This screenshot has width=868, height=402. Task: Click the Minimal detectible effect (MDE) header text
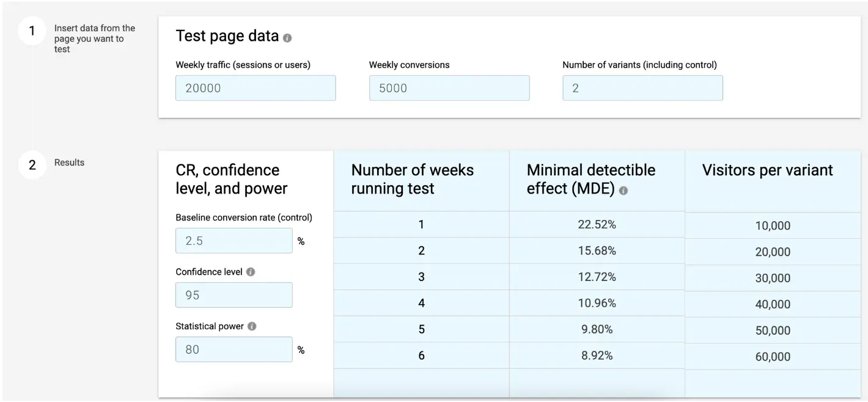pyautogui.click(x=590, y=179)
